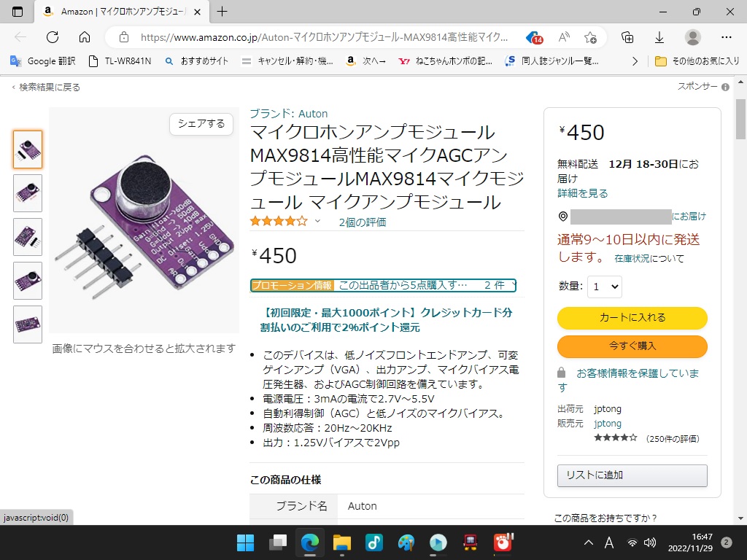Open the Google 翻訳 bookmark

coord(43,61)
